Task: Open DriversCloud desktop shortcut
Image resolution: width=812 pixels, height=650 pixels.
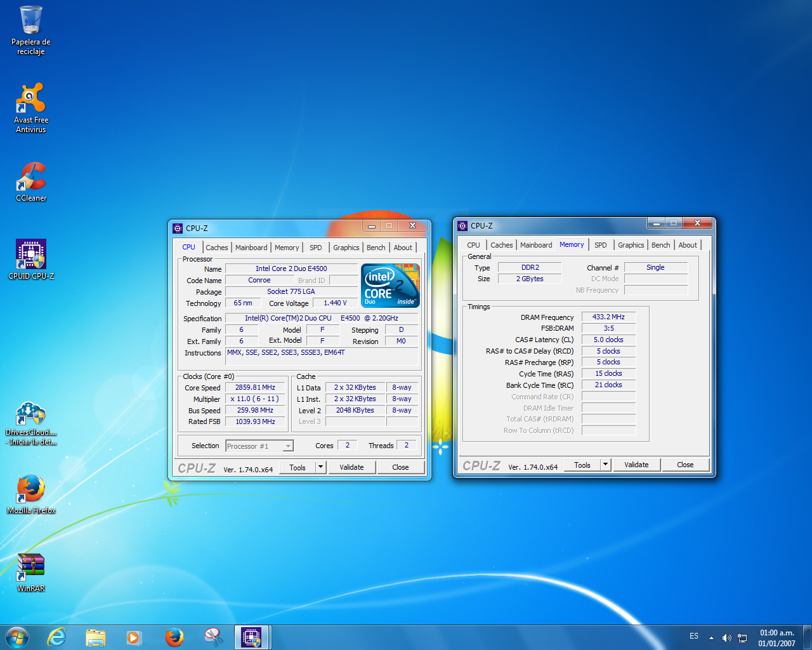Action: tap(31, 423)
